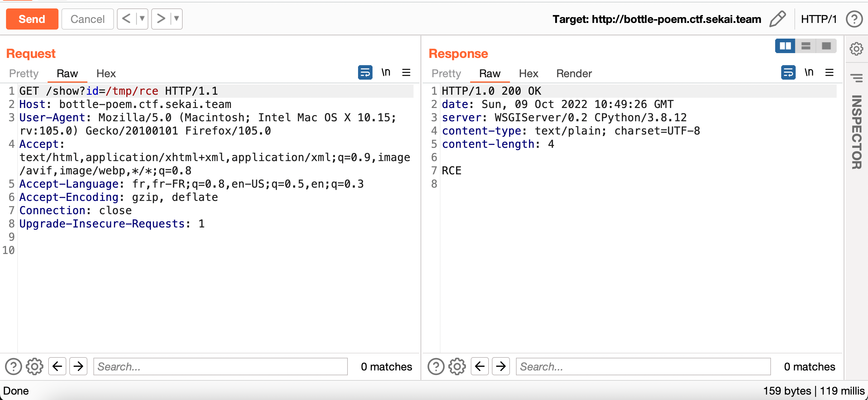Jump to next Request search match
The image size is (868, 400).
(x=78, y=366)
